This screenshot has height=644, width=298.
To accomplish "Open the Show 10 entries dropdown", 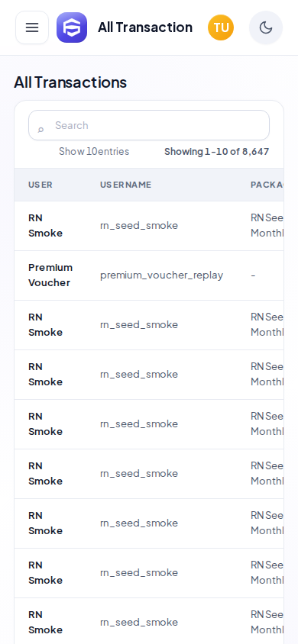I will click(x=94, y=152).
